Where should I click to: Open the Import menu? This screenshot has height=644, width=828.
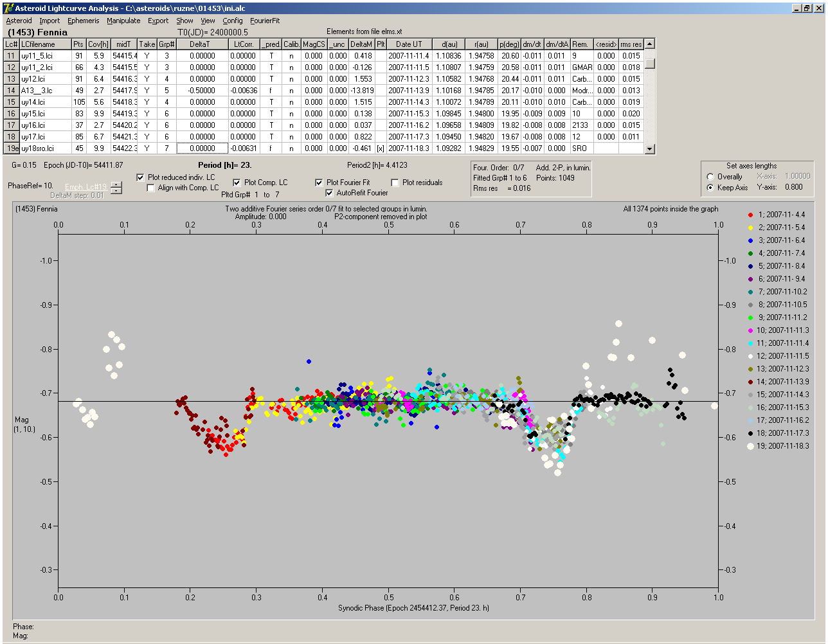click(50, 21)
